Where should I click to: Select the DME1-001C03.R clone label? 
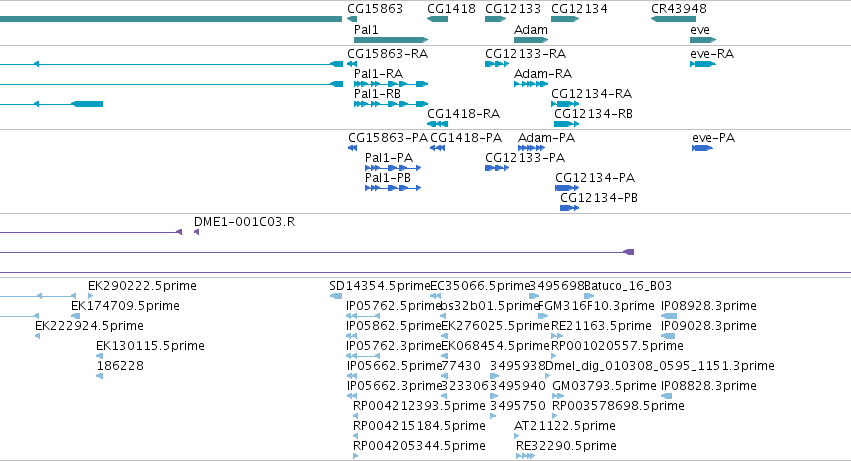(x=245, y=222)
